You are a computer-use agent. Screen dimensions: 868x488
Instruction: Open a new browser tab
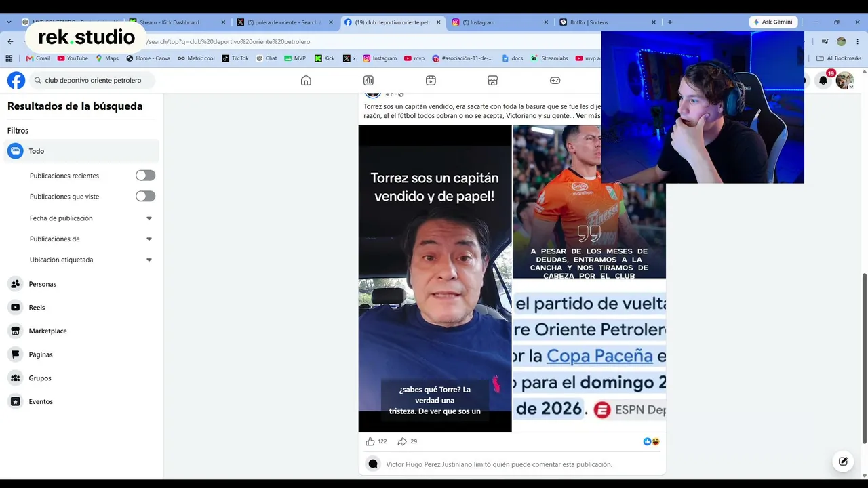pyautogui.click(x=670, y=22)
